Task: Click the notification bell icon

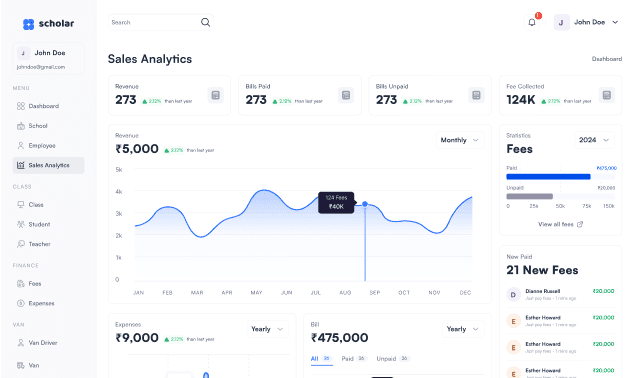Action: coord(532,23)
